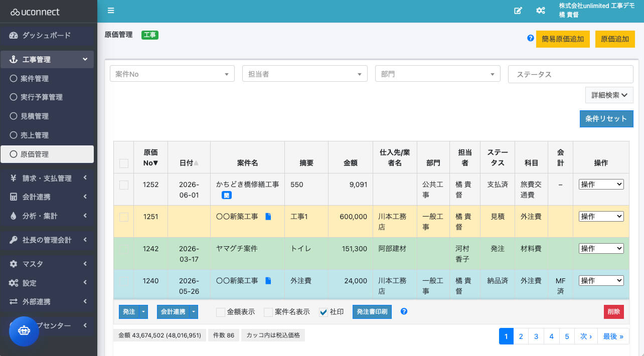Image resolution: width=644 pixels, height=356 pixels.
Task: Open 案件管理 in the sidebar
Action: click(47, 79)
